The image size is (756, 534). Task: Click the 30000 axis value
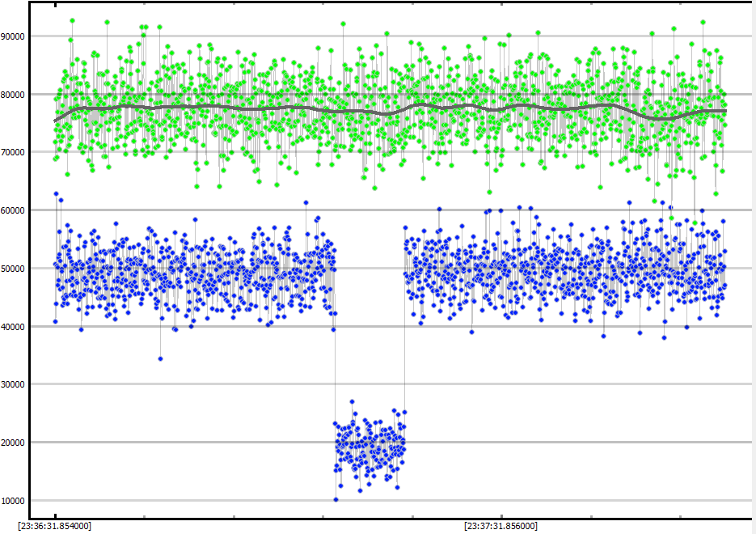click(x=13, y=384)
